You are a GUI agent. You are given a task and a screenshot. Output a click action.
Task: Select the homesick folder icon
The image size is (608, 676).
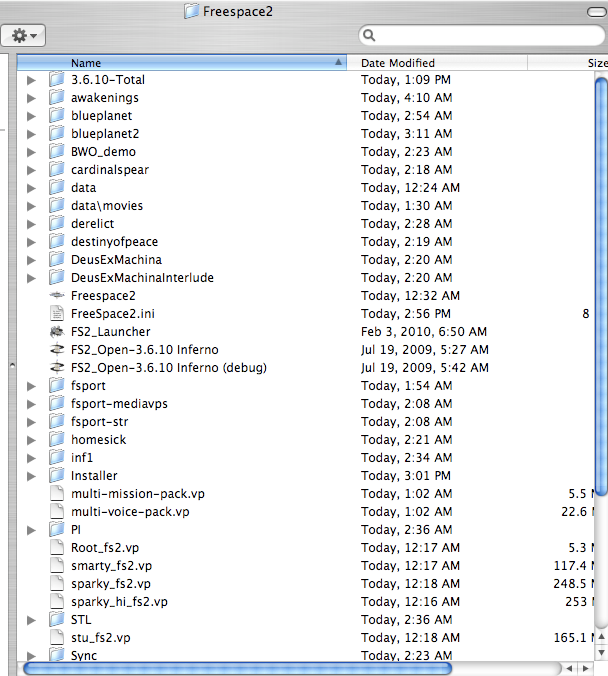tap(56, 439)
